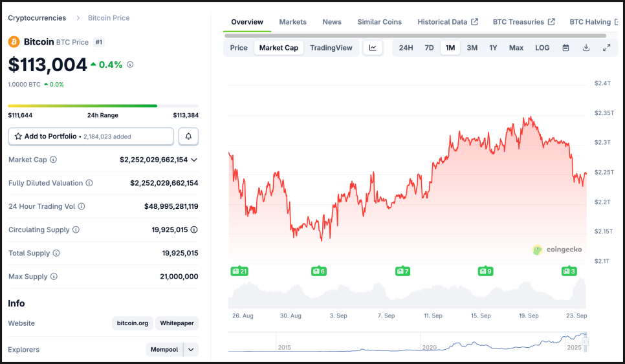This screenshot has width=625, height=364.
Task: Open the BTC Treasuries tab
Action: point(523,22)
